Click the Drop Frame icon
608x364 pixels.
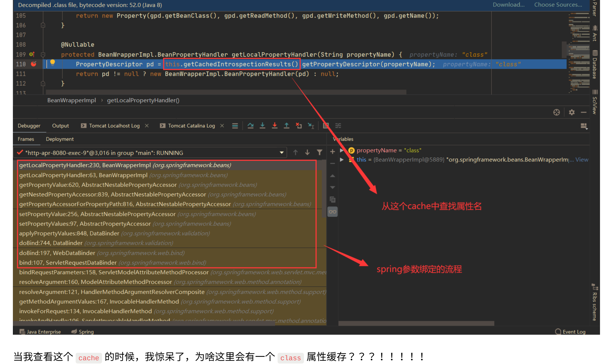[299, 126]
